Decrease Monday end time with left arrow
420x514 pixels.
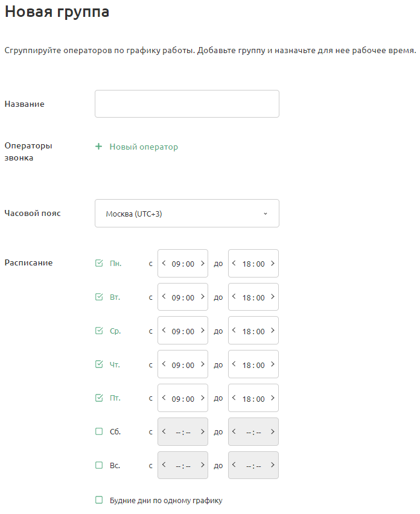[234, 264]
